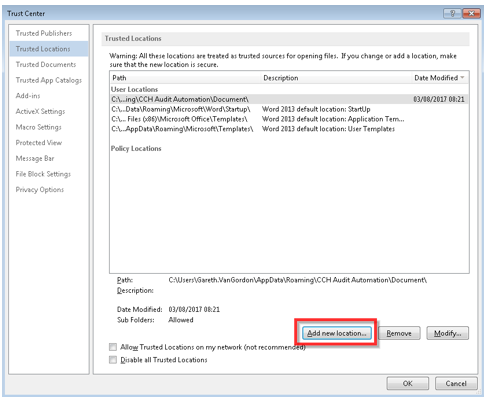Remove the selected trusted location
486x399 pixels.
click(x=399, y=333)
